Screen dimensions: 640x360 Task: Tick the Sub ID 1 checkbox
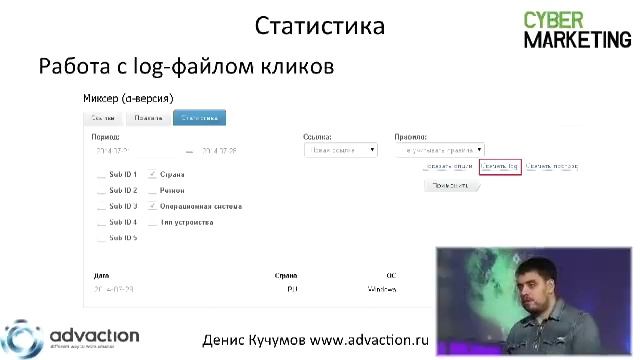coord(101,175)
